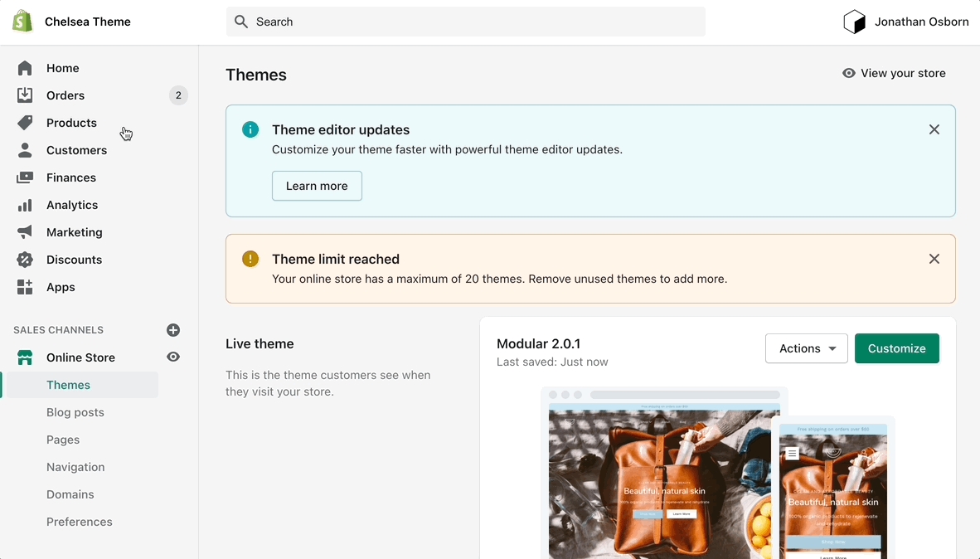Dismiss the Theme limit reached banner
Screen dimensions: 980x559
pos(934,259)
